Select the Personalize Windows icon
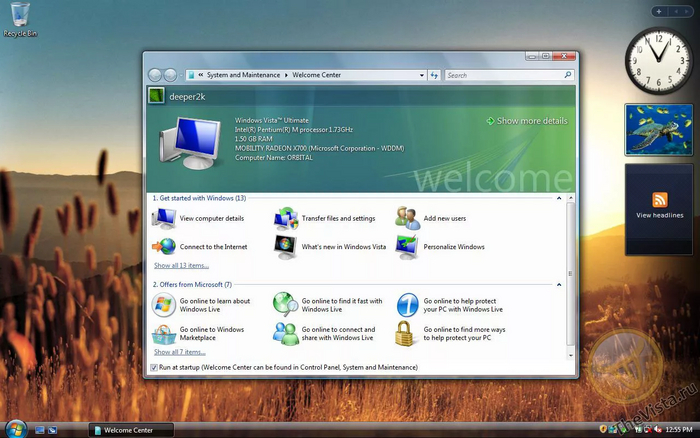 pos(408,247)
